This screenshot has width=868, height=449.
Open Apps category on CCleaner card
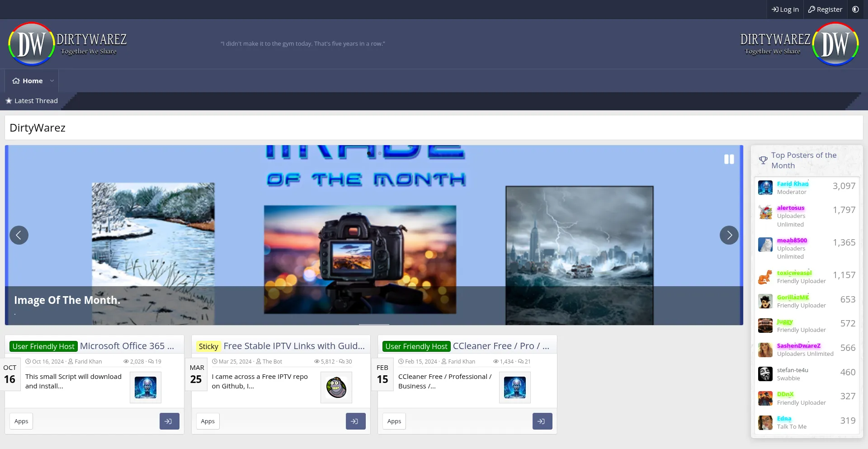[x=394, y=421]
